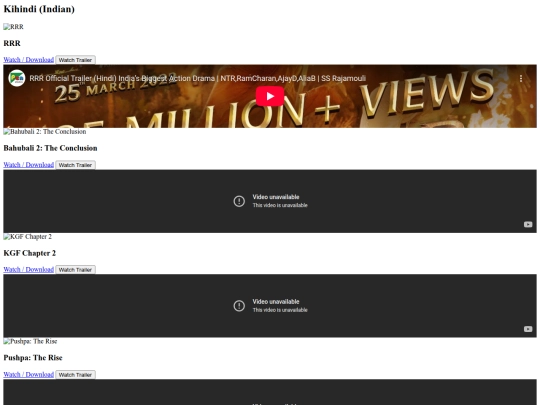Open the RRR trailer's three-dot more menu
Viewport: 540px width, 405px height.
[521, 79]
